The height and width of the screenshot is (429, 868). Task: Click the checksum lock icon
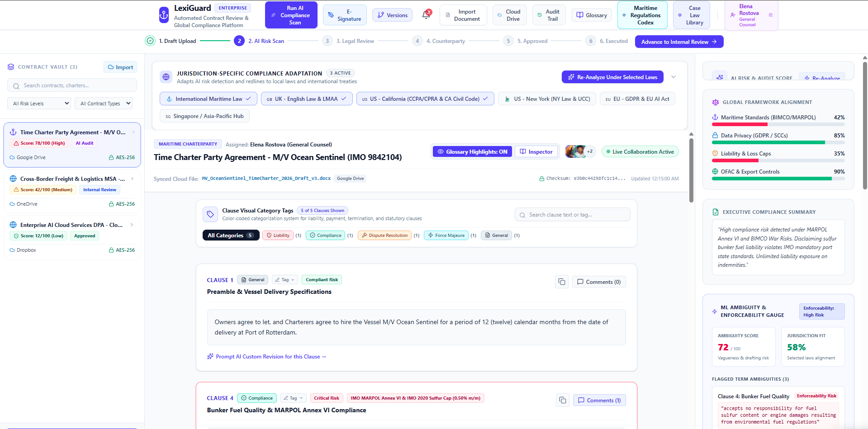point(541,179)
